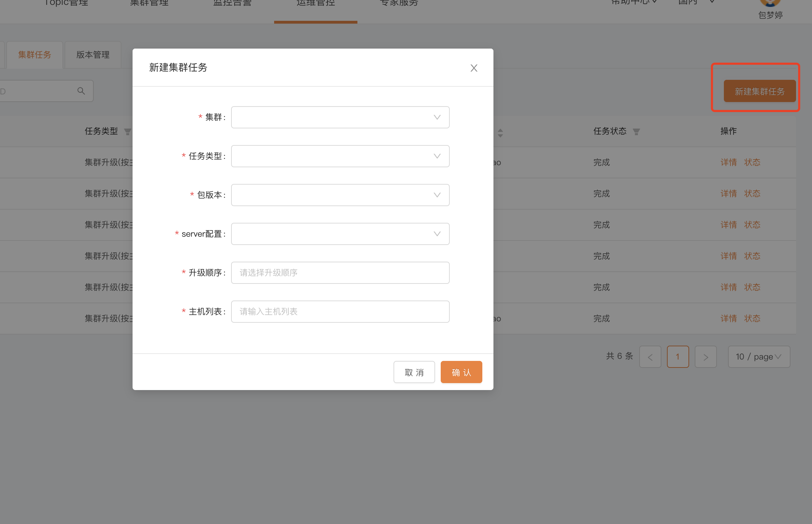Click the 主机列表 input field

click(x=340, y=312)
